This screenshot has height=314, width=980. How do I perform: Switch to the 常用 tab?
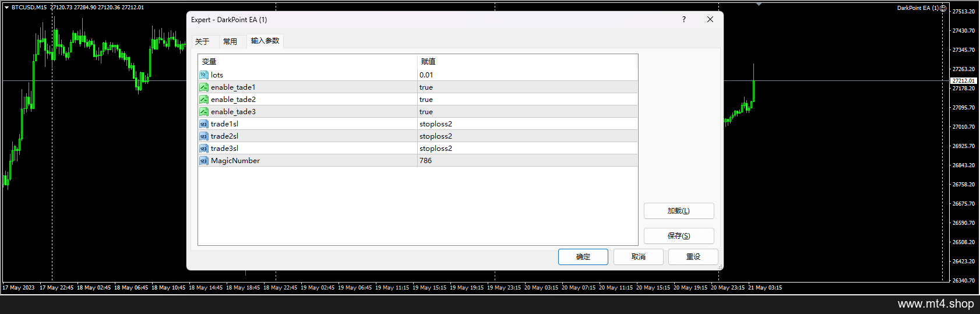pos(230,41)
